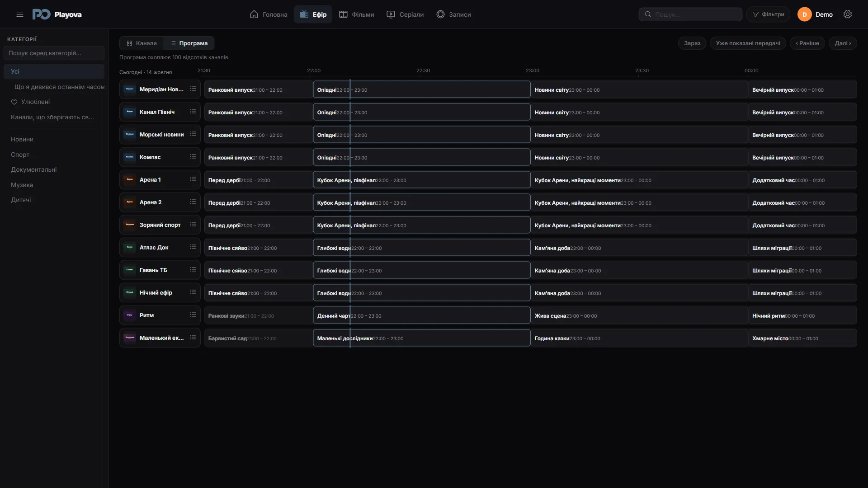This screenshot has width=868, height=488.
Task: Open Жива сцена 23:00 program
Action: click(639, 315)
